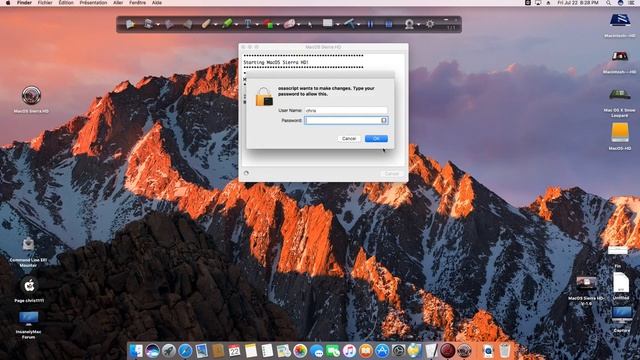Expand the Text tool dropdown arrow
The width and height of the screenshot is (640, 360).
pos(257,25)
